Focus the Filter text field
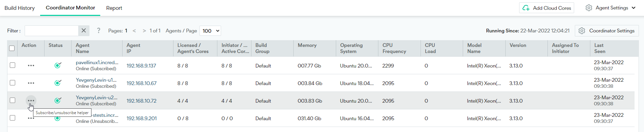Viewport: 644px width, 132px height. (52, 31)
